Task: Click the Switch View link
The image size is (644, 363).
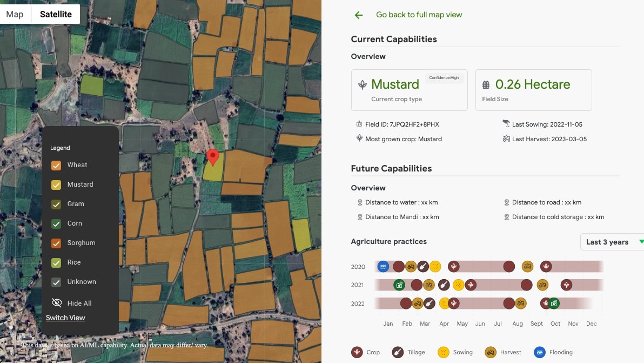Action: (65, 318)
